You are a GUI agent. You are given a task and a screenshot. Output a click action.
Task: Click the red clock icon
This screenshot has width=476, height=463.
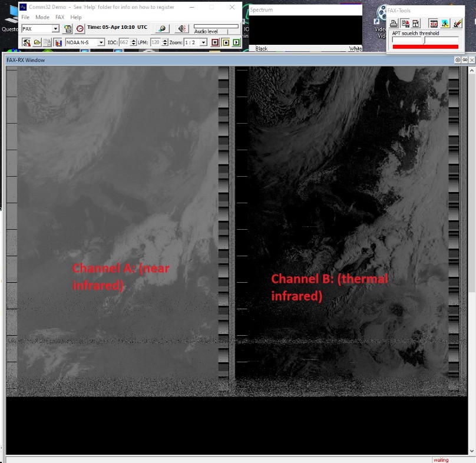[80, 29]
